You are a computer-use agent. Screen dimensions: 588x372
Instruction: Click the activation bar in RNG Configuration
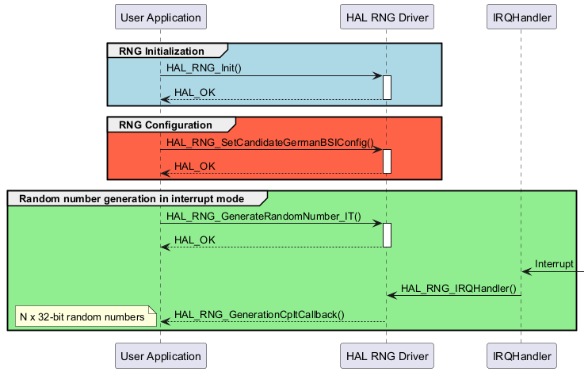click(x=387, y=162)
